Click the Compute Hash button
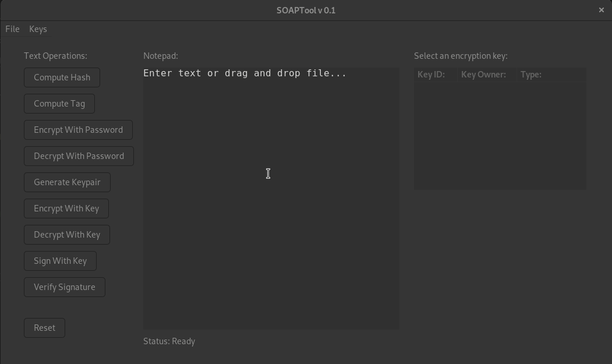612x364 pixels. [x=62, y=77]
